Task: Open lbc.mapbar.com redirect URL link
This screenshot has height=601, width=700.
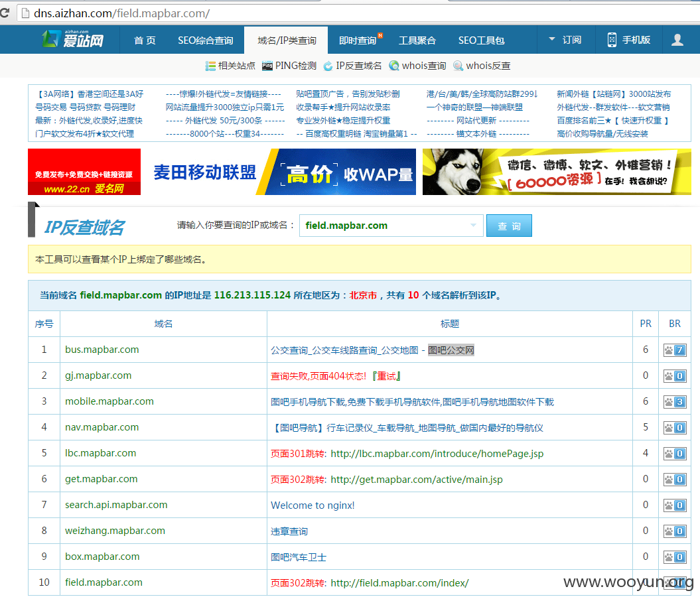Action: pos(437,454)
